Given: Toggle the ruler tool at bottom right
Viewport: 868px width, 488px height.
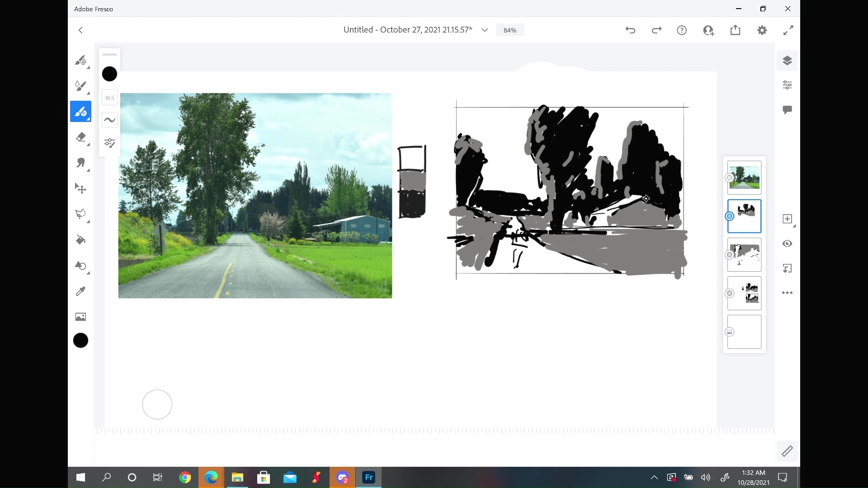Looking at the screenshot, I should [x=787, y=451].
